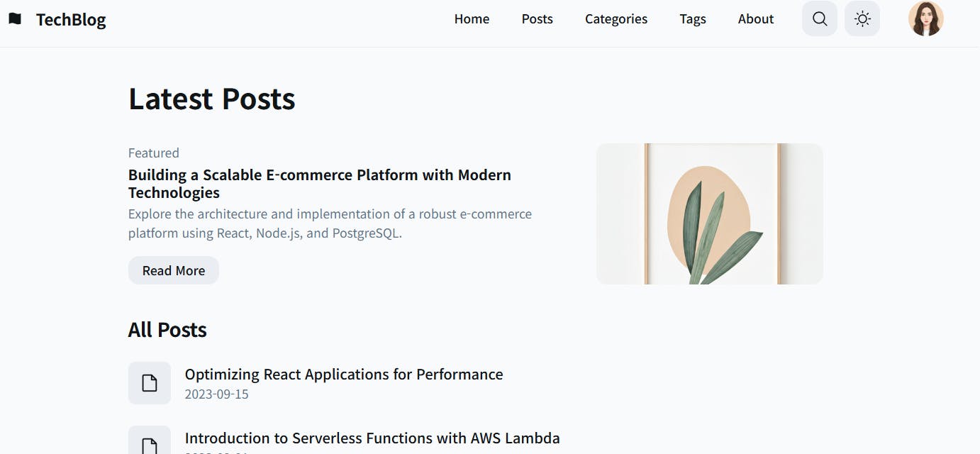Open the Categories navigation item
This screenshot has height=454, width=980.
click(x=616, y=19)
